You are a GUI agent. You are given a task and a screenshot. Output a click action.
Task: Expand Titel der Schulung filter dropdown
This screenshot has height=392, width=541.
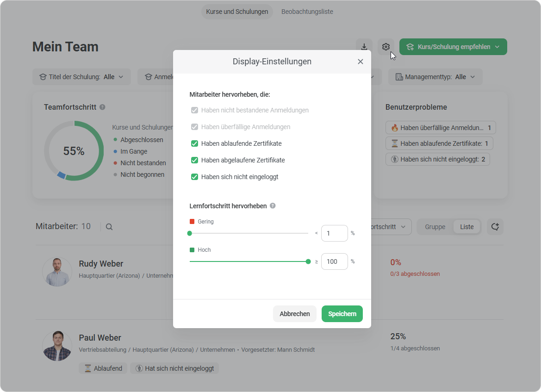(x=81, y=77)
